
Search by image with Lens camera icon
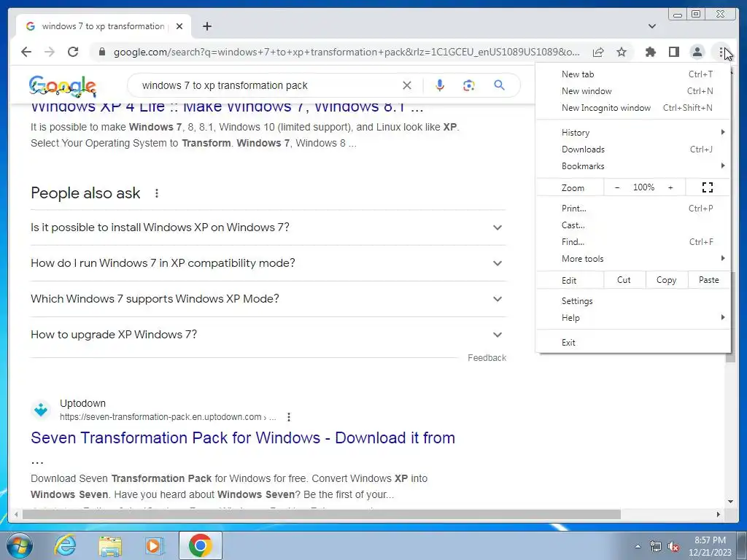coord(469,85)
